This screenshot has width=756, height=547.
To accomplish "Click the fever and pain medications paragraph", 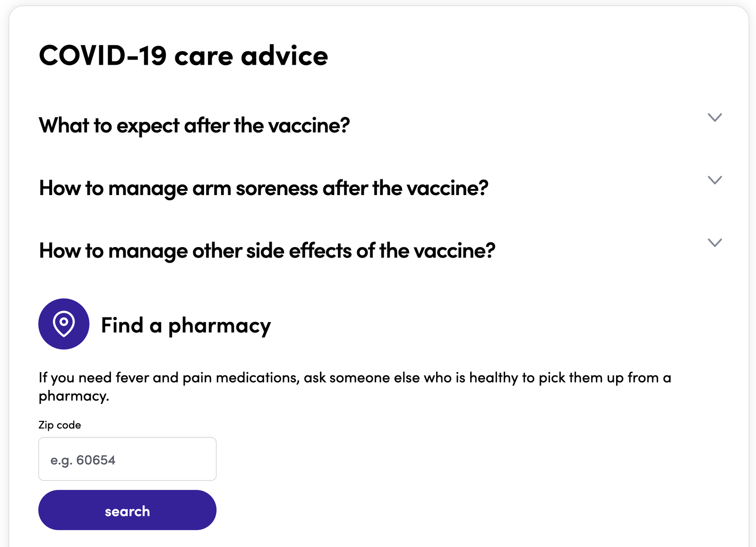I will pos(355,386).
